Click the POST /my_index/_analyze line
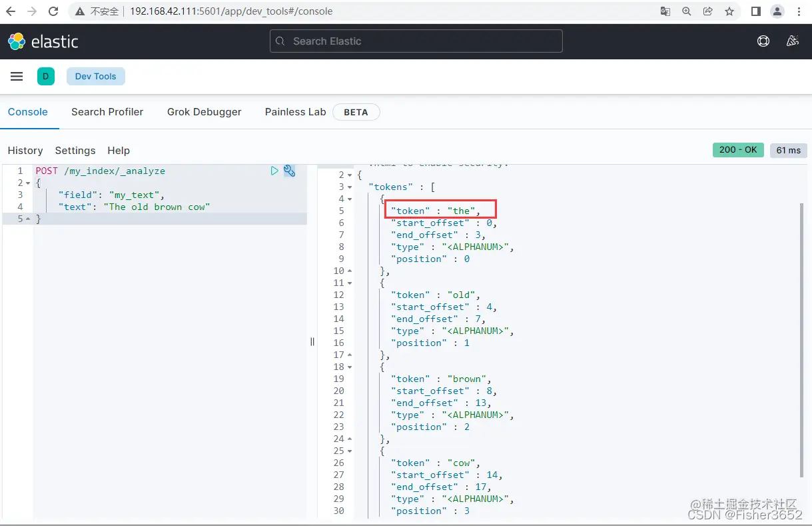 coord(100,171)
